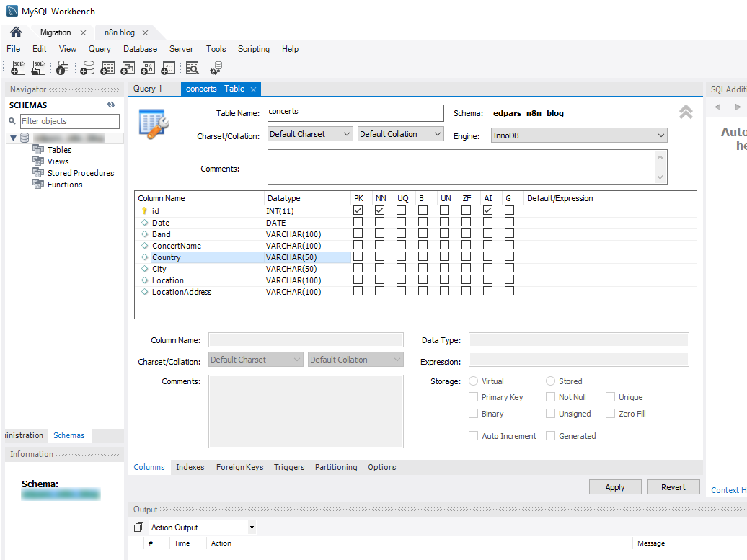Create a new view from the toolbar
Screen dimensions: 747x560
(x=127, y=67)
